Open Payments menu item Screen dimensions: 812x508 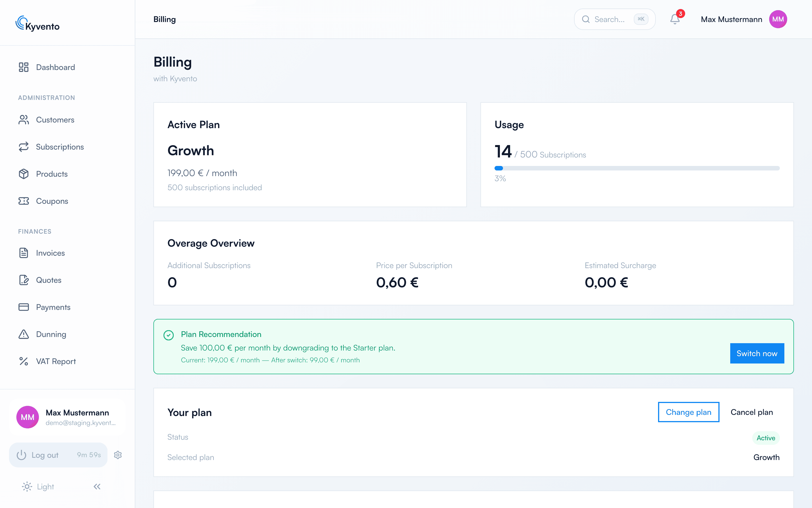point(53,307)
